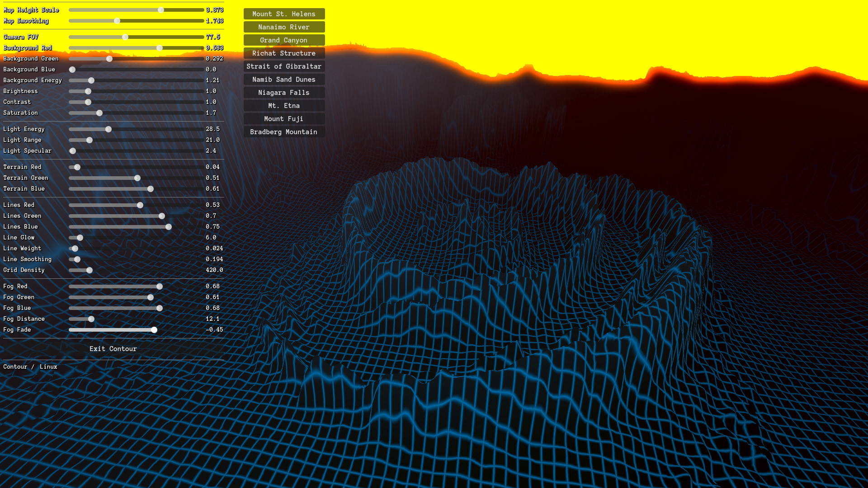Click the Fog Fade slider knob
The width and height of the screenshot is (868, 488).
point(154,330)
